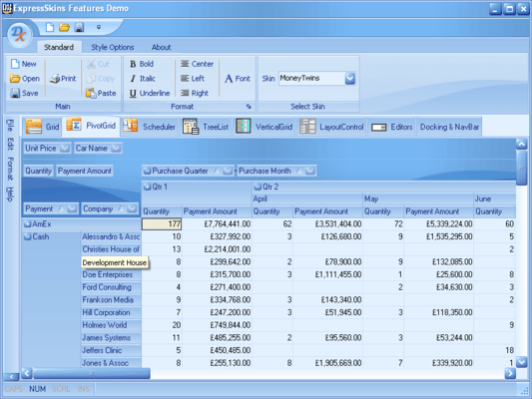The height and width of the screenshot is (399, 532).
Task: Click the Format group dialog launcher
Action: [249, 107]
